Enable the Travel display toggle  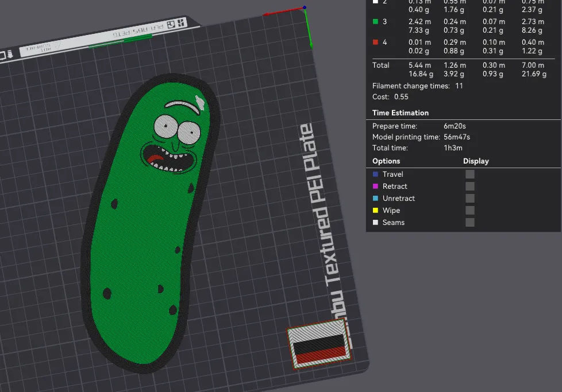[x=469, y=174]
